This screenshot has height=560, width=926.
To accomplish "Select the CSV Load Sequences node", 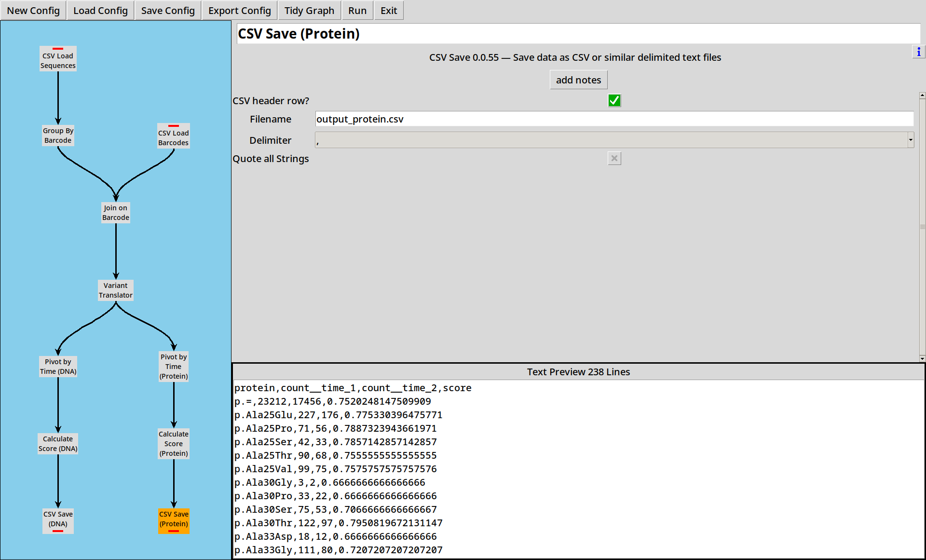I will pyautogui.click(x=58, y=59).
